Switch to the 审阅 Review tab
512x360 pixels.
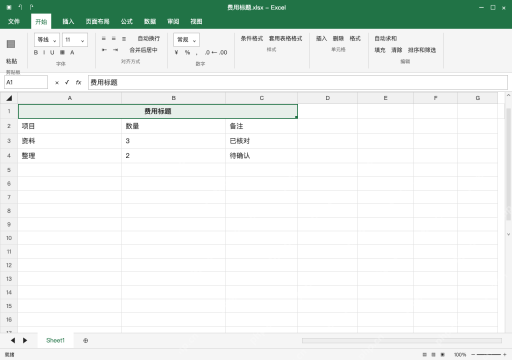pyautogui.click(x=173, y=21)
